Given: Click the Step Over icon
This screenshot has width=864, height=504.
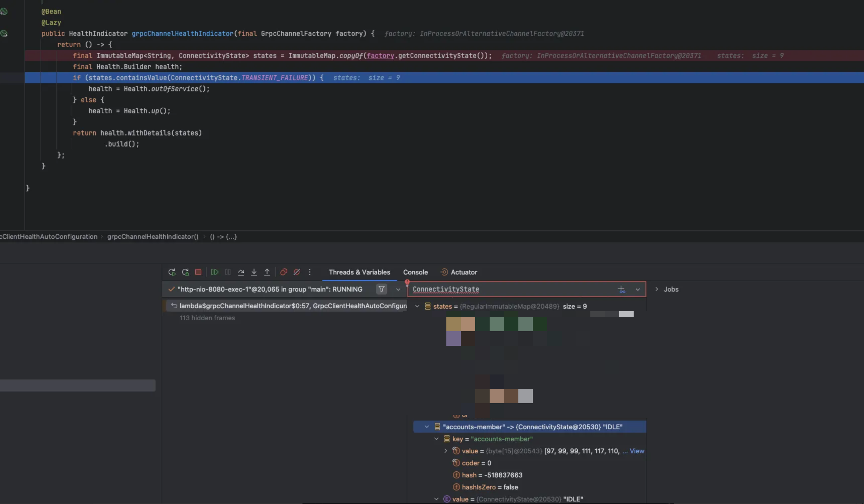Looking at the screenshot, I should coord(241,272).
